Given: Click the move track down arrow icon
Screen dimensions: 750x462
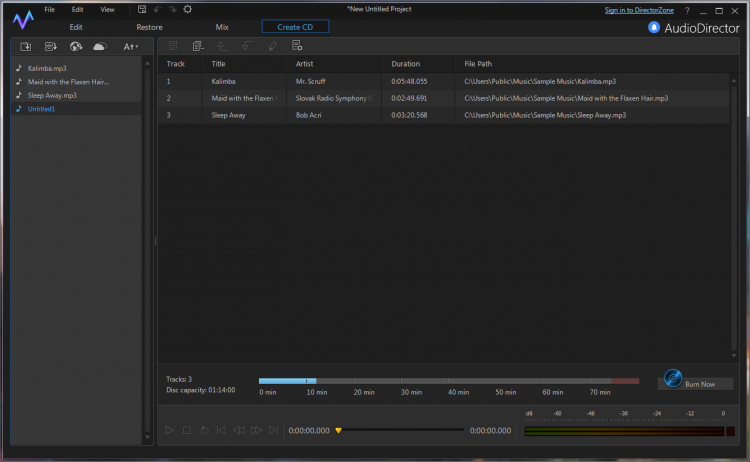Looking at the screenshot, I should click(x=247, y=46).
